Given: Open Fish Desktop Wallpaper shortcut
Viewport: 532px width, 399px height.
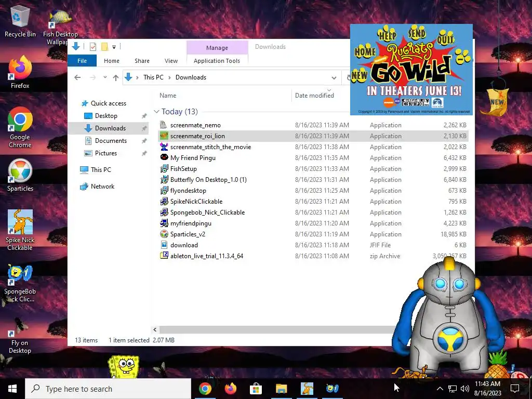Looking at the screenshot, I should 60,27.
